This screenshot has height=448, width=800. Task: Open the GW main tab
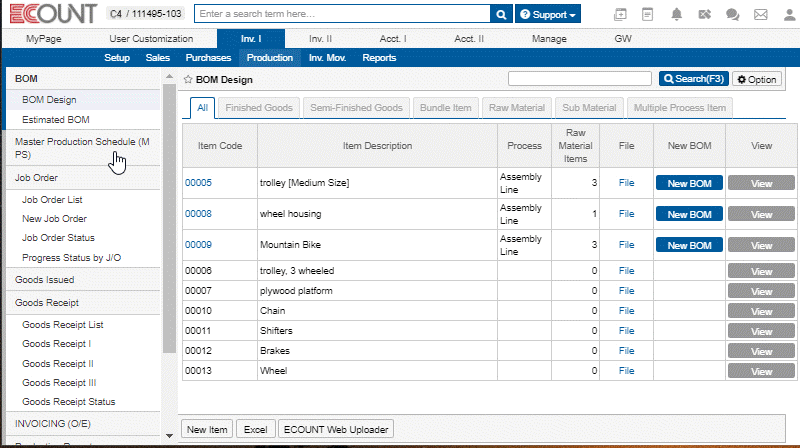pyautogui.click(x=623, y=39)
